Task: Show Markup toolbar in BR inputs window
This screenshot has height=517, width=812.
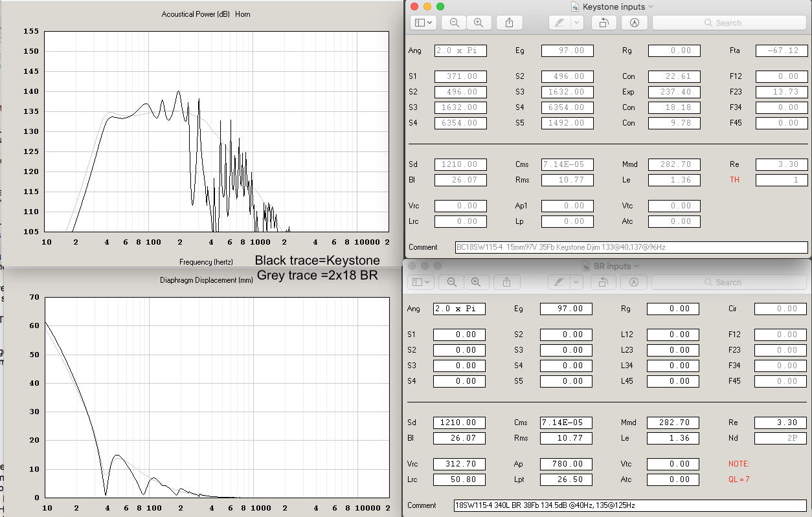Action: click(634, 282)
